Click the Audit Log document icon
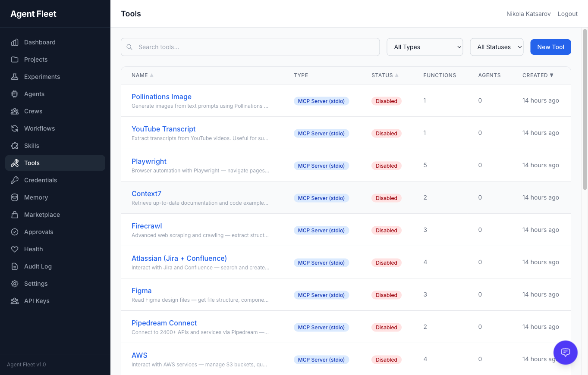 (x=15, y=266)
